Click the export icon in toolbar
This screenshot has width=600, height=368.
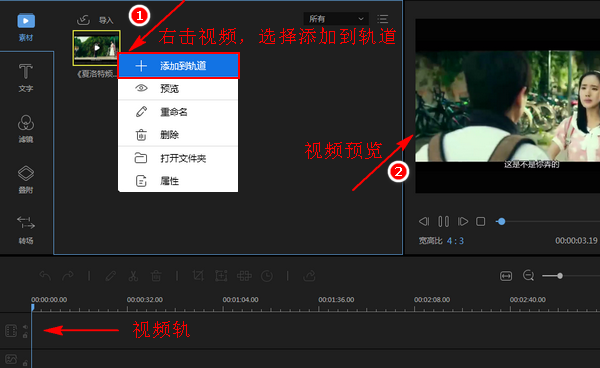pyautogui.click(x=309, y=276)
